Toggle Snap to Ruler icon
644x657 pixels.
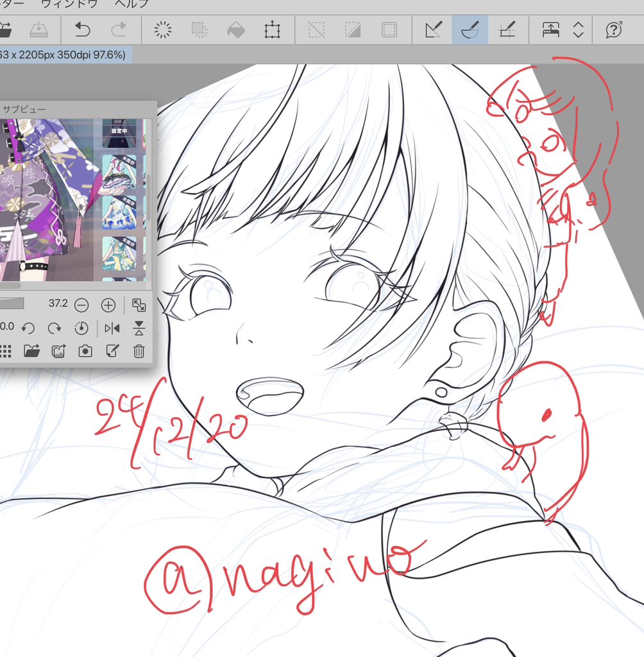click(433, 30)
